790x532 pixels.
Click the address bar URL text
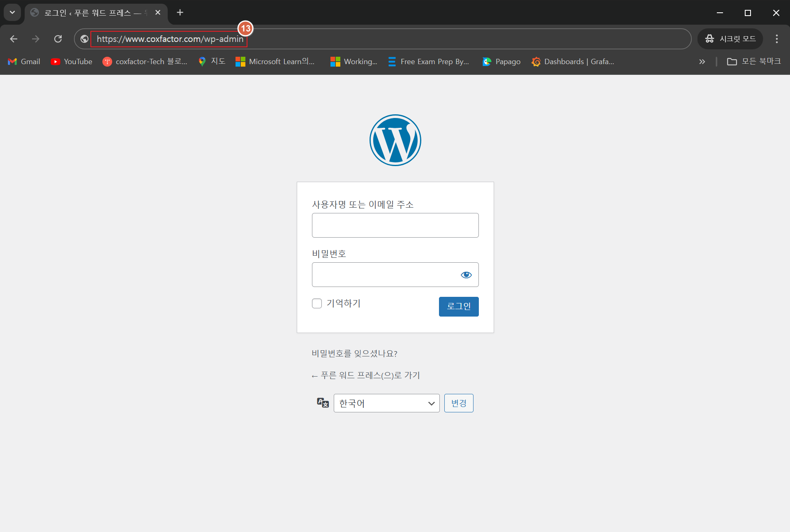point(170,39)
